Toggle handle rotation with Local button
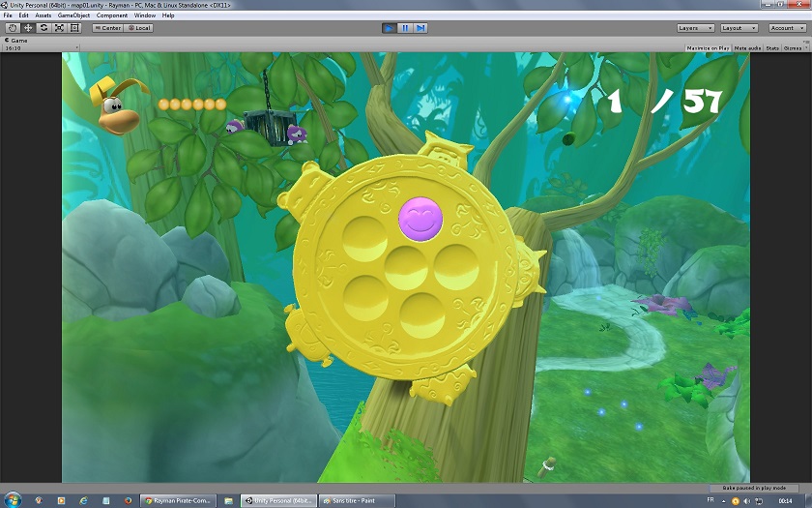The width and height of the screenshot is (812, 508). point(138,28)
